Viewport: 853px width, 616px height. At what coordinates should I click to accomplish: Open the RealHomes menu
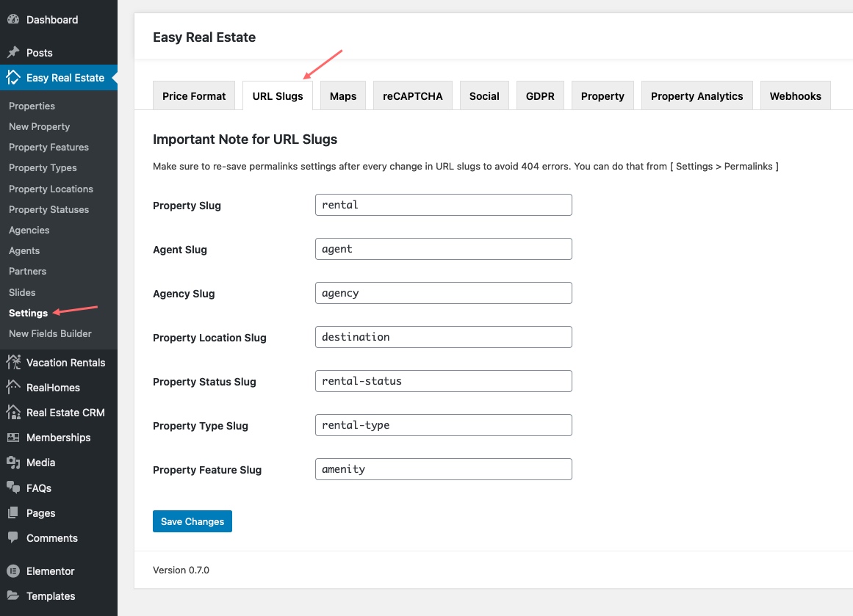click(x=59, y=387)
